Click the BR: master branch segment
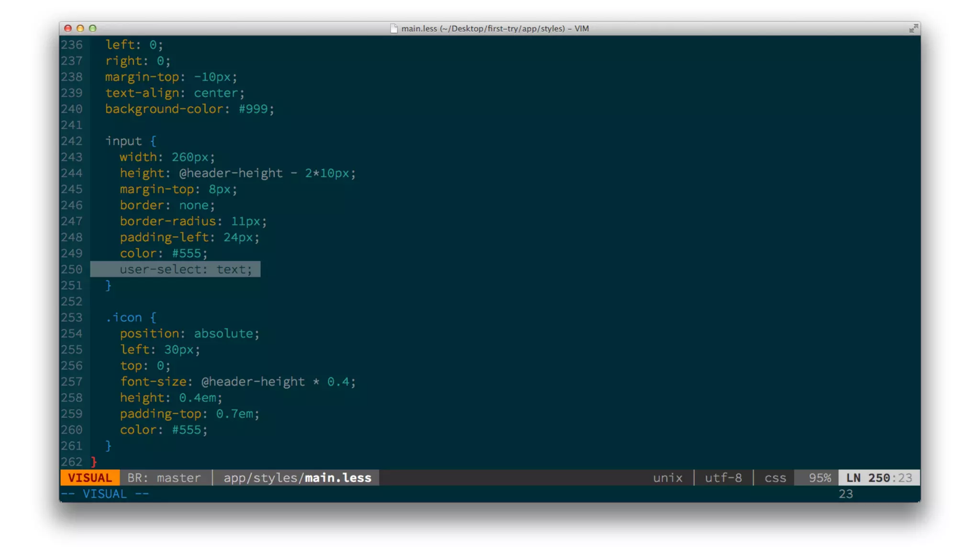The image size is (980, 551). [x=164, y=478]
